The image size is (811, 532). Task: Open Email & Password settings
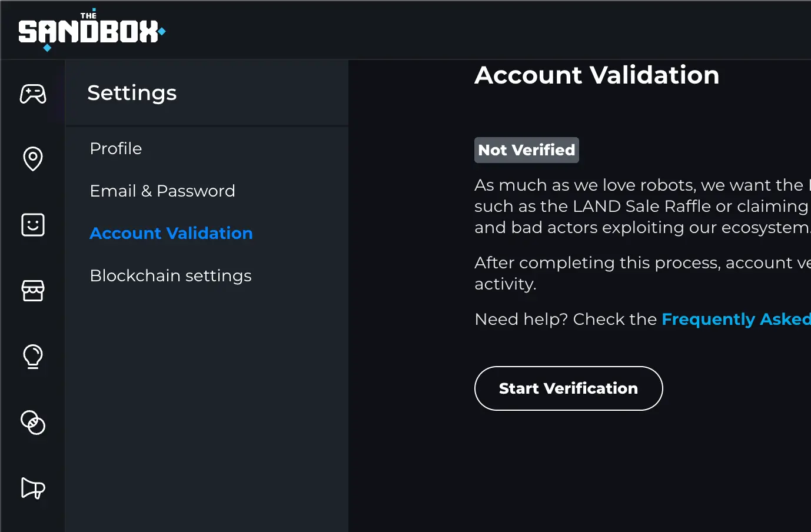(162, 191)
